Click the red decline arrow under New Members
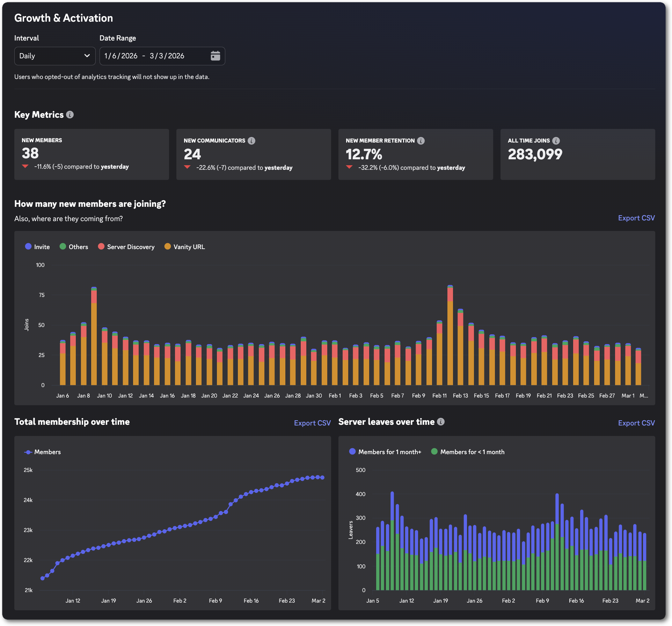This screenshot has height=626, width=672. click(x=25, y=167)
